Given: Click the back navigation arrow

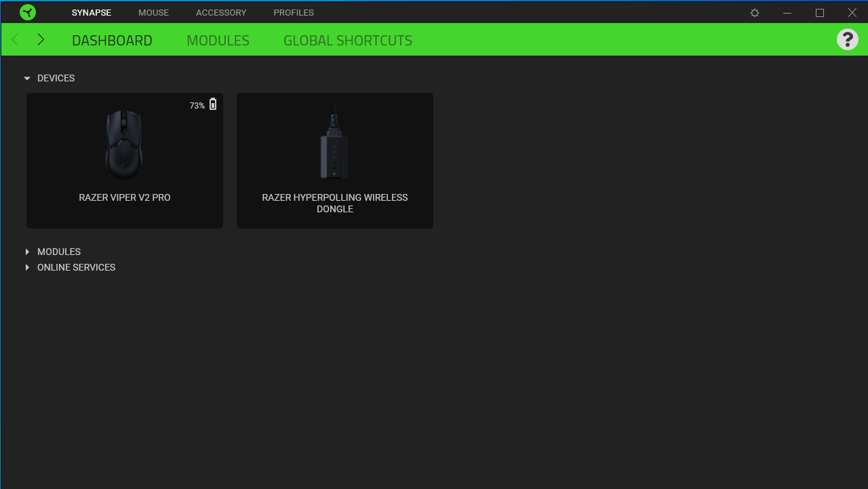Looking at the screenshot, I should pos(15,39).
